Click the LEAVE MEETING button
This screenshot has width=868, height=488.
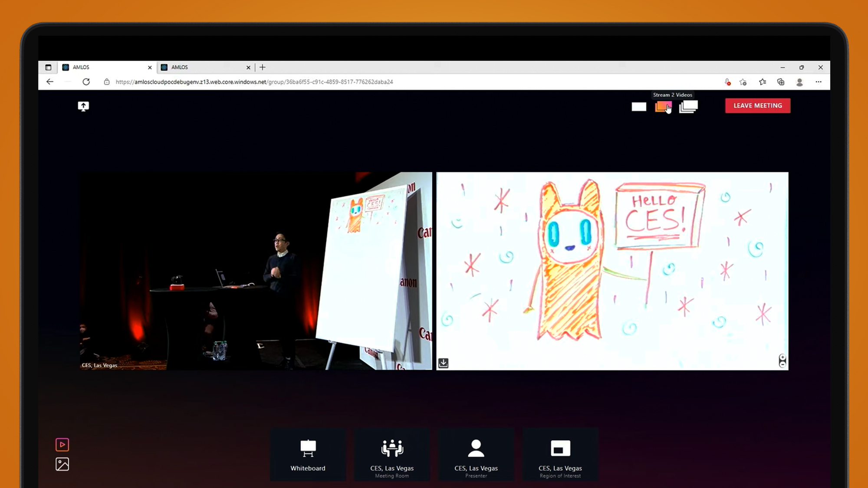tap(758, 105)
